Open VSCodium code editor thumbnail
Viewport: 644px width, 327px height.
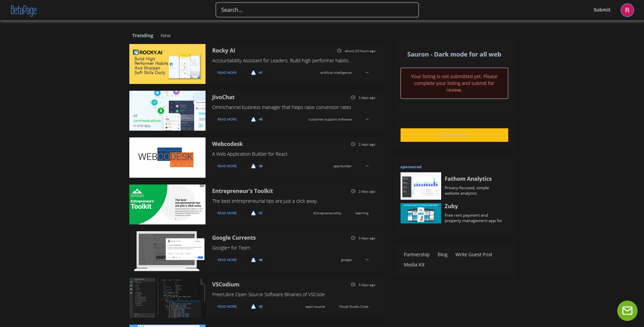tap(167, 298)
